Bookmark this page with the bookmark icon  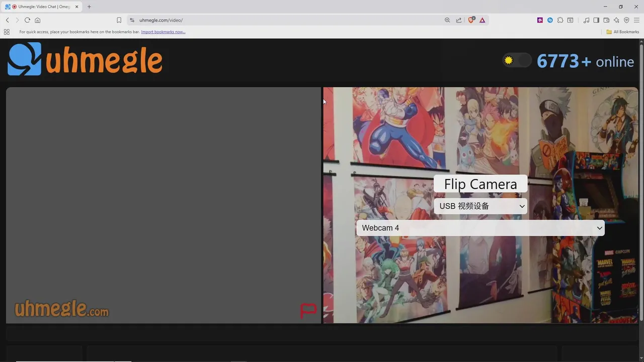[x=119, y=20]
